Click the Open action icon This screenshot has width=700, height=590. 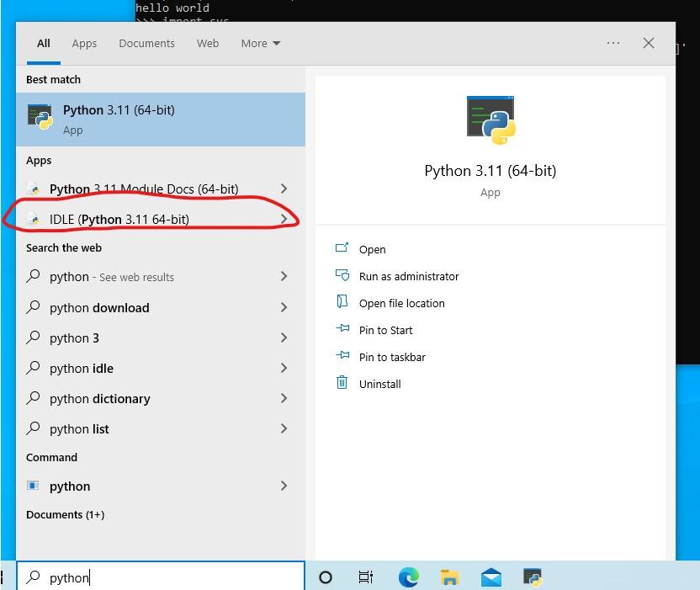click(342, 248)
